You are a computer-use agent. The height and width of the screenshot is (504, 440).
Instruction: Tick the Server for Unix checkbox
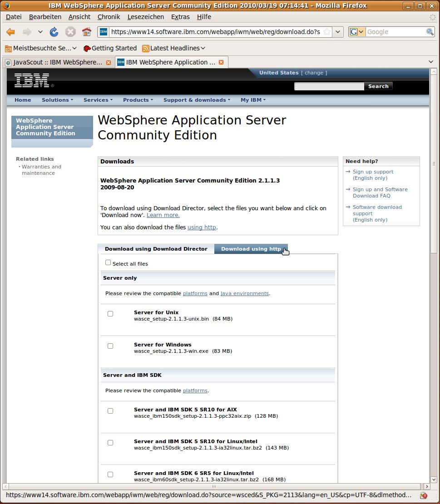(x=110, y=314)
